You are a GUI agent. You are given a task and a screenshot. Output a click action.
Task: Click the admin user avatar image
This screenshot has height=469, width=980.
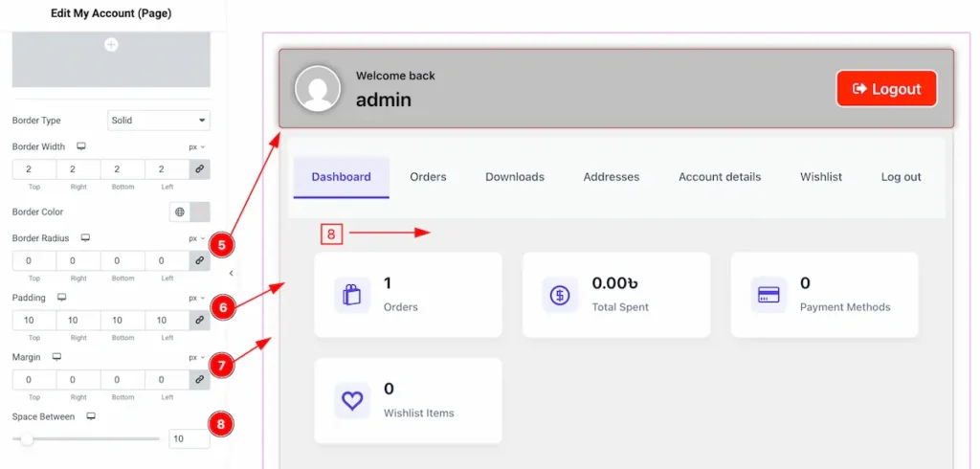[x=318, y=89]
